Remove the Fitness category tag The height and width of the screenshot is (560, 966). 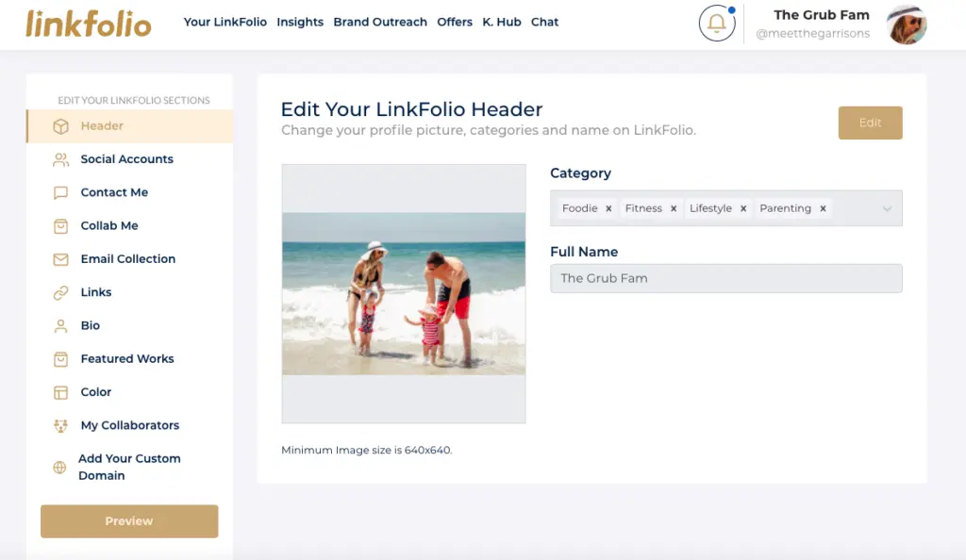(x=674, y=208)
